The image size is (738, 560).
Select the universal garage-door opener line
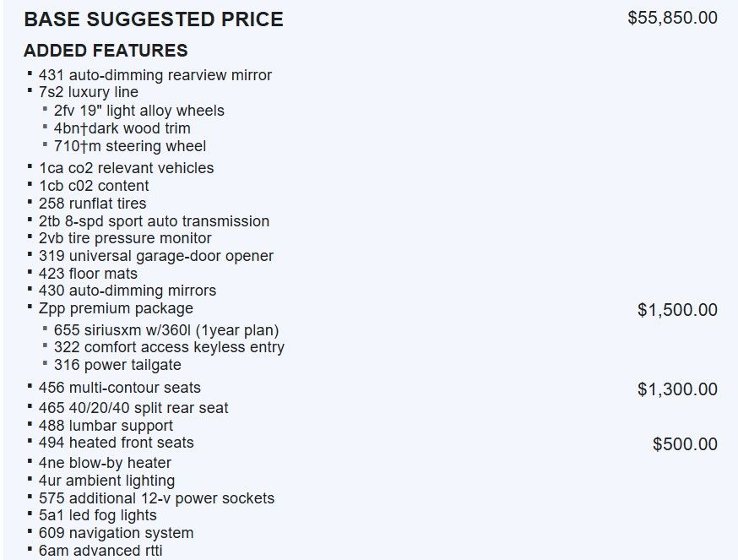[x=156, y=256]
